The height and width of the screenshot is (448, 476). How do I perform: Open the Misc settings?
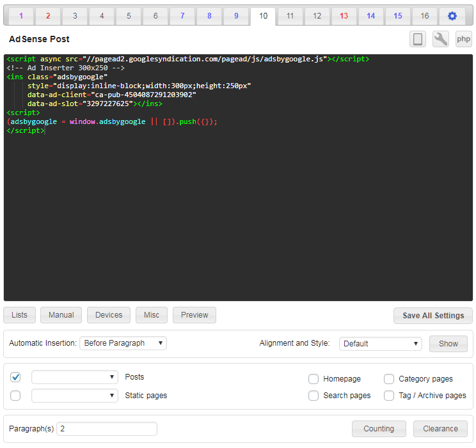(x=152, y=315)
